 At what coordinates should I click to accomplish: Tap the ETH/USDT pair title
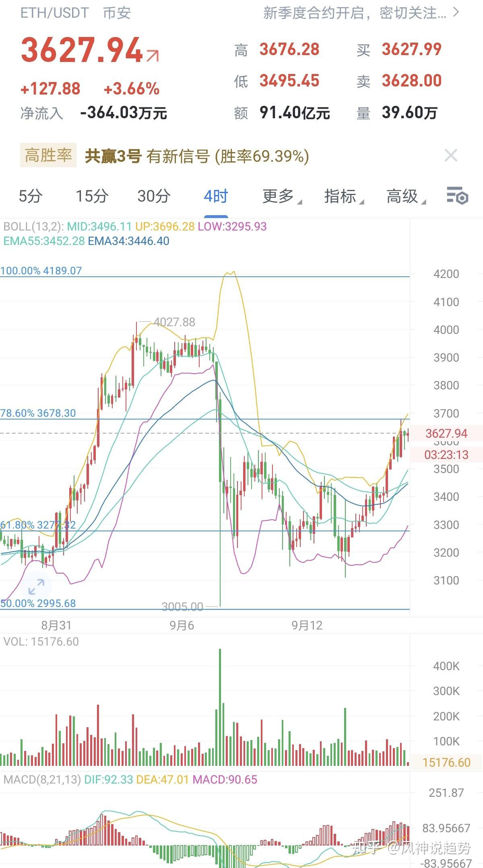(54, 13)
